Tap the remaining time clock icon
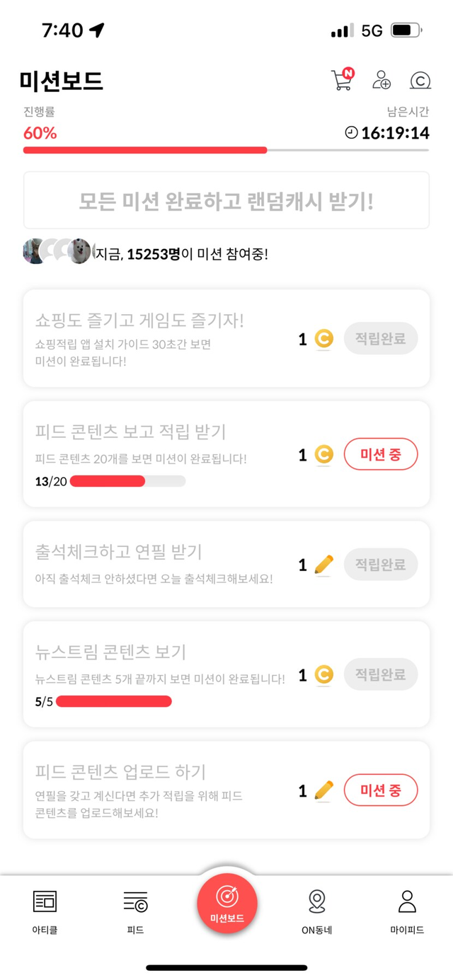The image size is (453, 980). 351,132
